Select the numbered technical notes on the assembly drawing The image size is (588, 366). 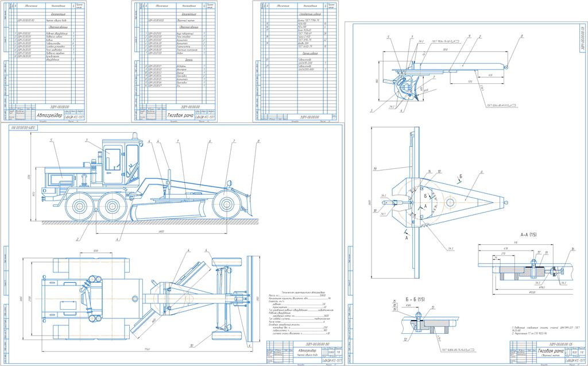(546, 330)
